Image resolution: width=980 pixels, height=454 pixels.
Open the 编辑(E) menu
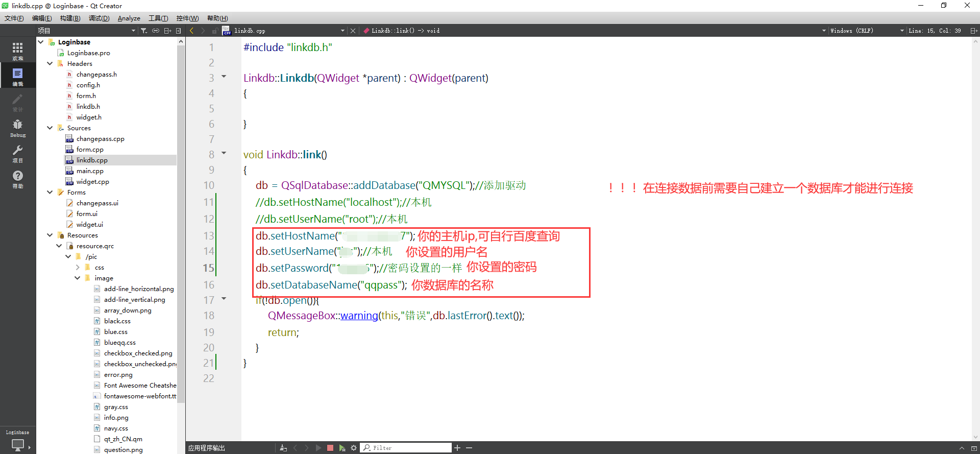pyautogui.click(x=42, y=18)
